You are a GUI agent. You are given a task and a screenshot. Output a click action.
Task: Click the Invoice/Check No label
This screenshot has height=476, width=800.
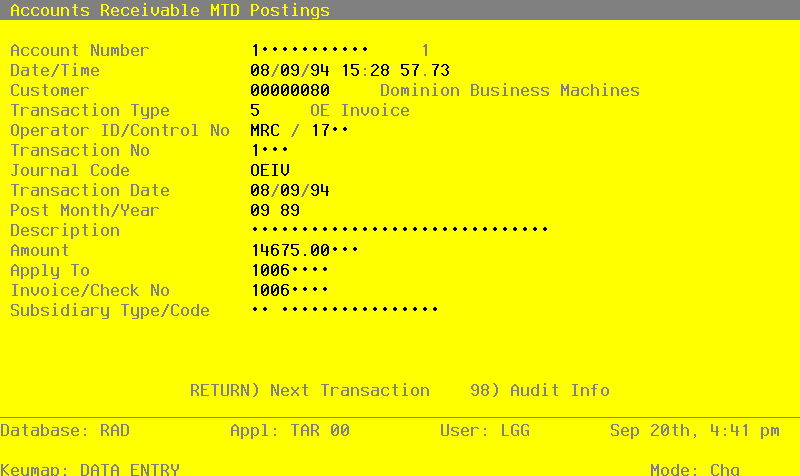[90, 290]
